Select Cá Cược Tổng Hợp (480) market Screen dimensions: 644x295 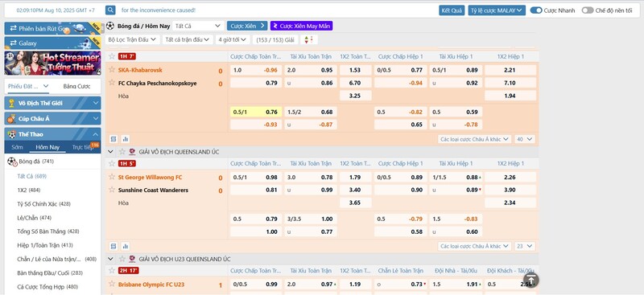[47, 287]
